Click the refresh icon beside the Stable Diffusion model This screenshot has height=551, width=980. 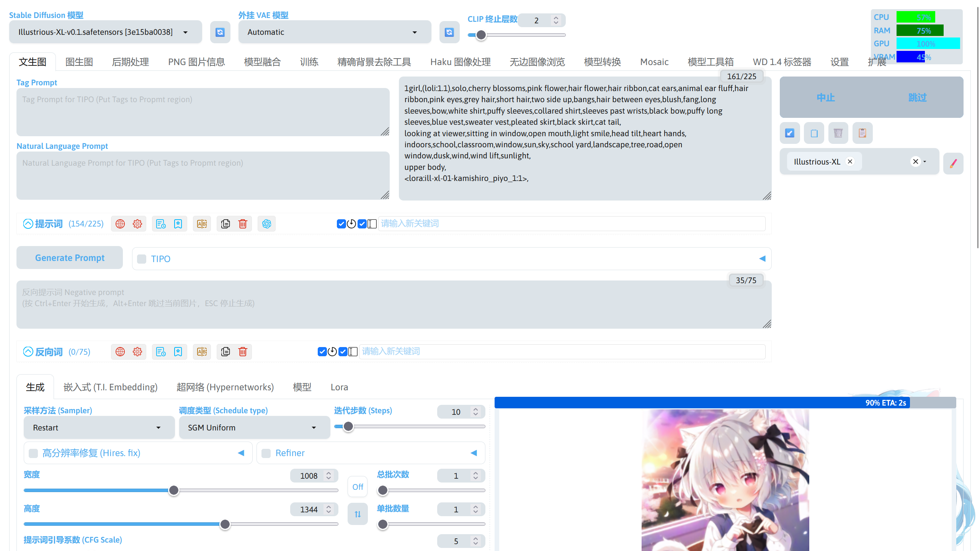point(220,32)
